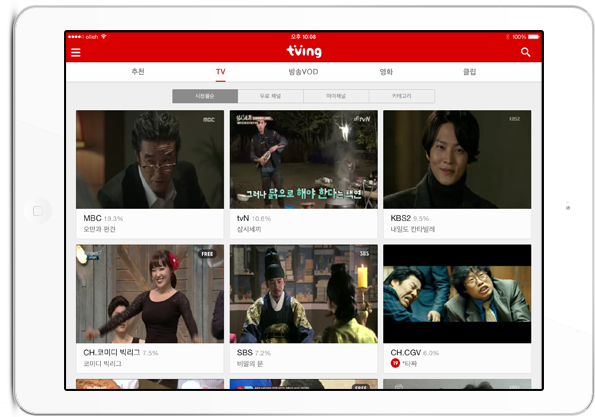The image size is (595, 417).
Task: Play the KBS2 live thumbnail
Action: pyautogui.click(x=457, y=159)
